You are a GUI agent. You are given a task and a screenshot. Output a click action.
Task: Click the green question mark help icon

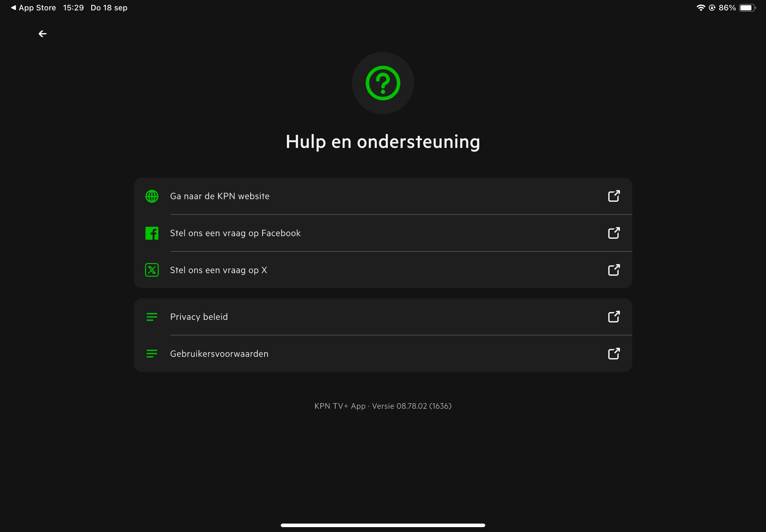click(x=382, y=83)
